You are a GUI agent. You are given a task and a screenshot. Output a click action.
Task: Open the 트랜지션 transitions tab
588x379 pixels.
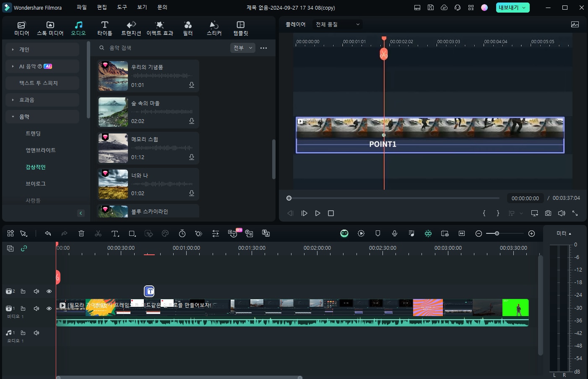click(131, 28)
